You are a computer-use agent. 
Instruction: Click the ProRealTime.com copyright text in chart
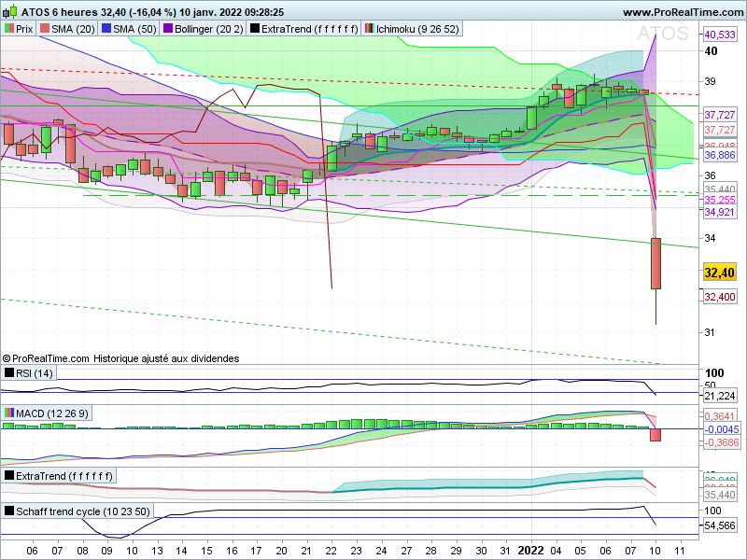pos(46,358)
